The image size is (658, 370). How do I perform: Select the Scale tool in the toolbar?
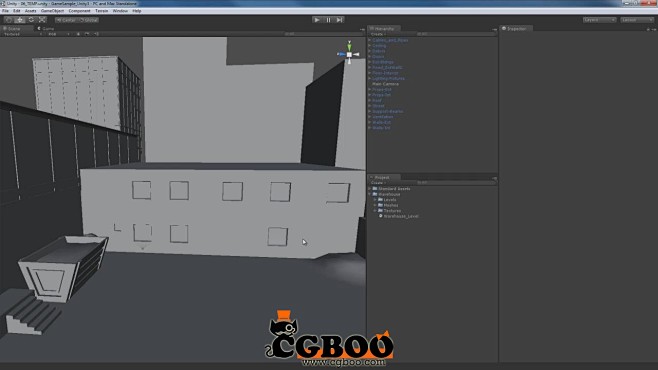[42, 20]
